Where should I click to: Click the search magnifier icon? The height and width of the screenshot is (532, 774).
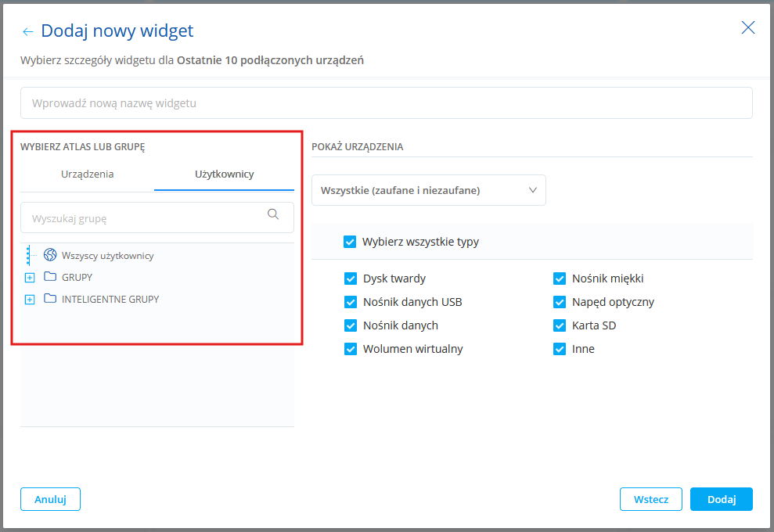[x=273, y=214]
